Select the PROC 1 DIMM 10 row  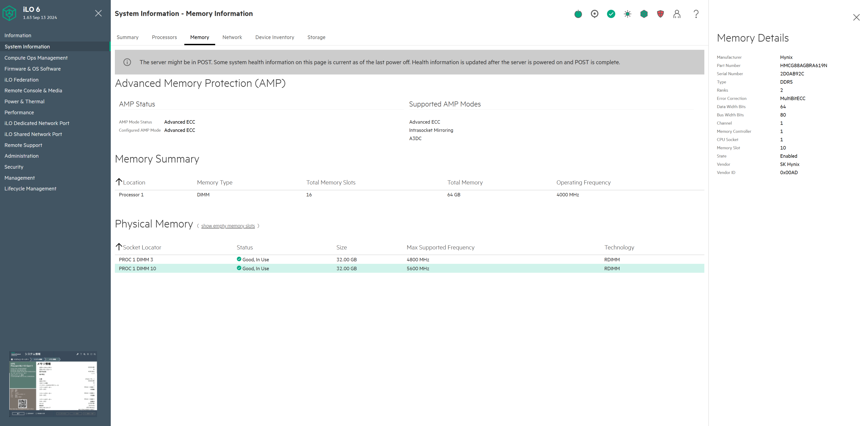tap(409, 269)
